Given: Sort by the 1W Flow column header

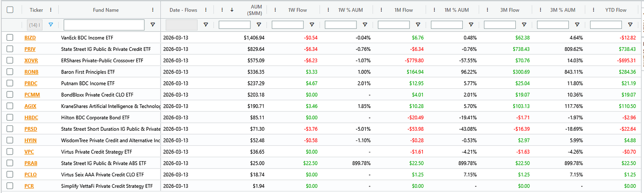Looking at the screenshot, I should (x=297, y=10).
